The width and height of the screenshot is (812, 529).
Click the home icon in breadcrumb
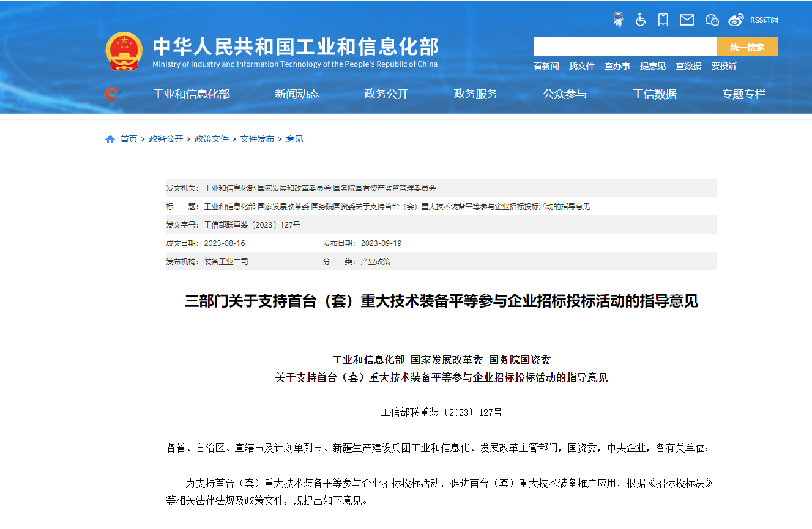pos(110,139)
